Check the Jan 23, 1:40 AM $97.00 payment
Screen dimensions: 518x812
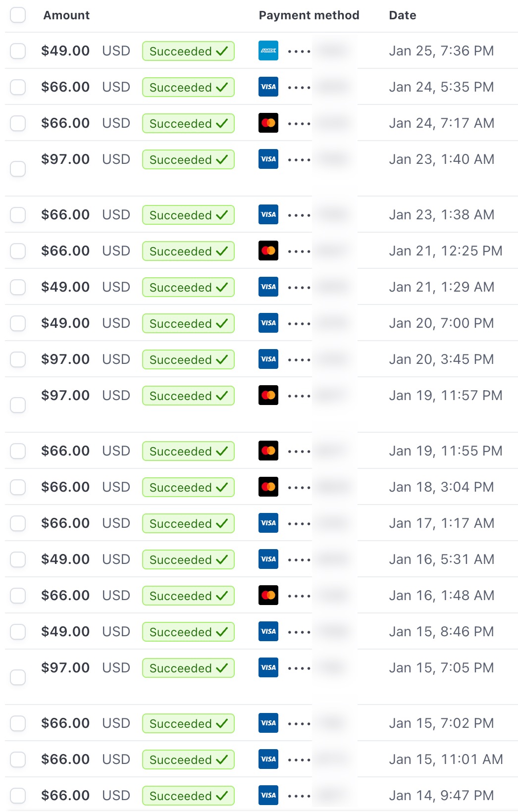pos(18,168)
